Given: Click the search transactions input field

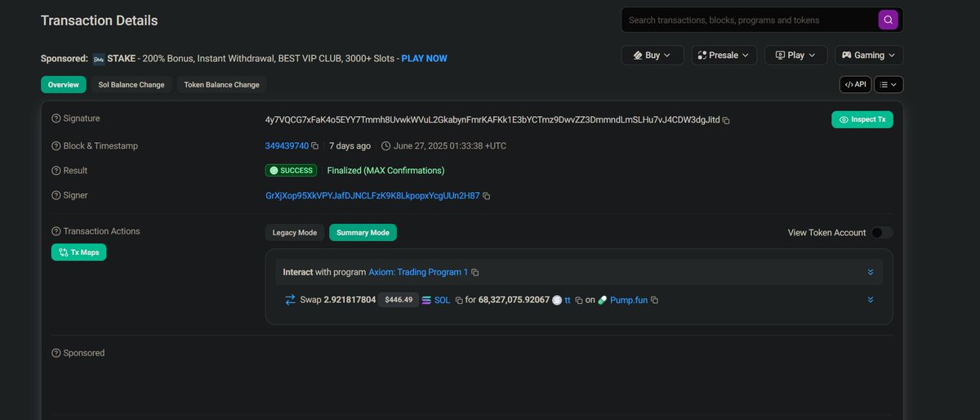Looking at the screenshot, I should (750, 20).
